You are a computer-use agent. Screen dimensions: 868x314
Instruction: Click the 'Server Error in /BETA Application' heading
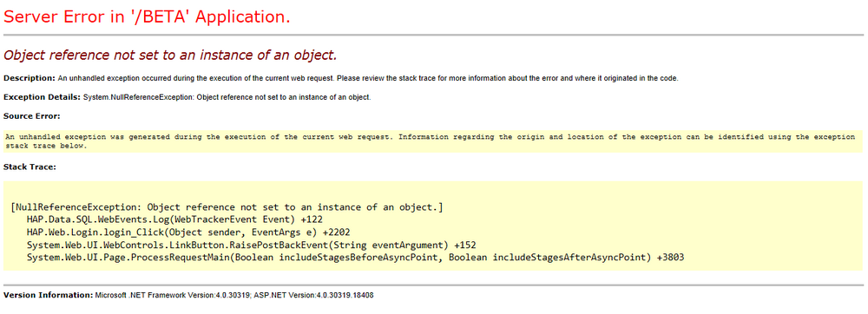point(147,17)
